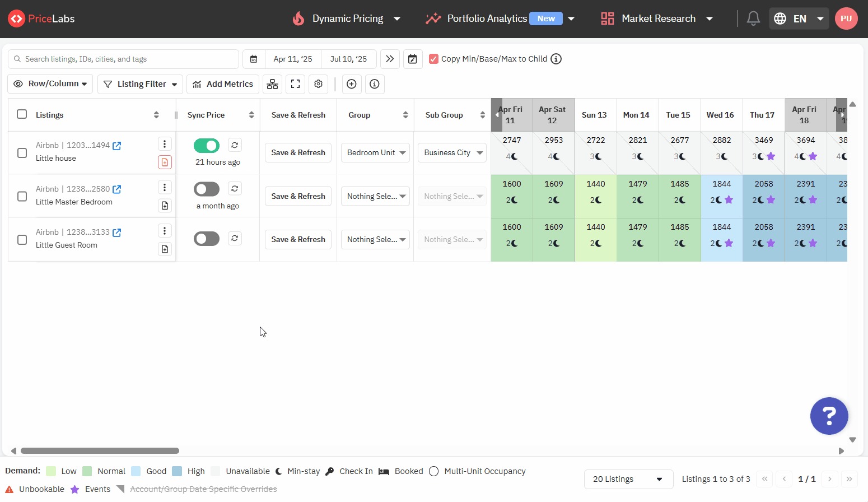Focus the search listings input field
868x502 pixels.
123,59
